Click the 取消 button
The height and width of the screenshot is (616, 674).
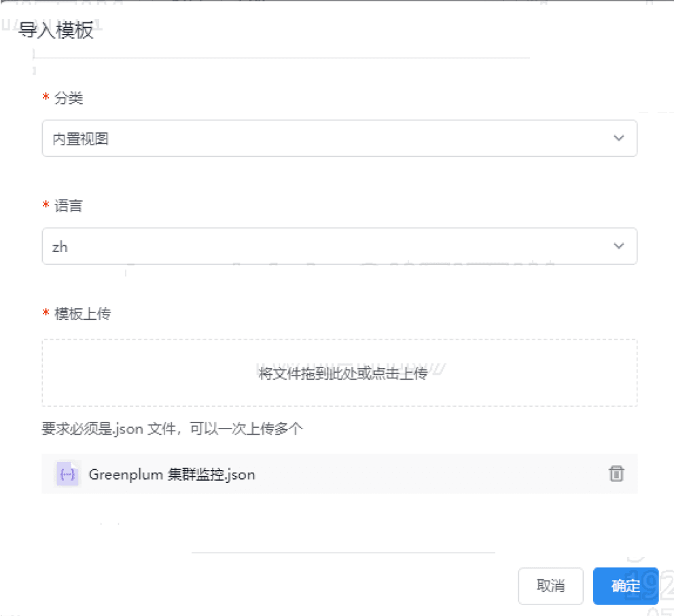click(x=550, y=586)
